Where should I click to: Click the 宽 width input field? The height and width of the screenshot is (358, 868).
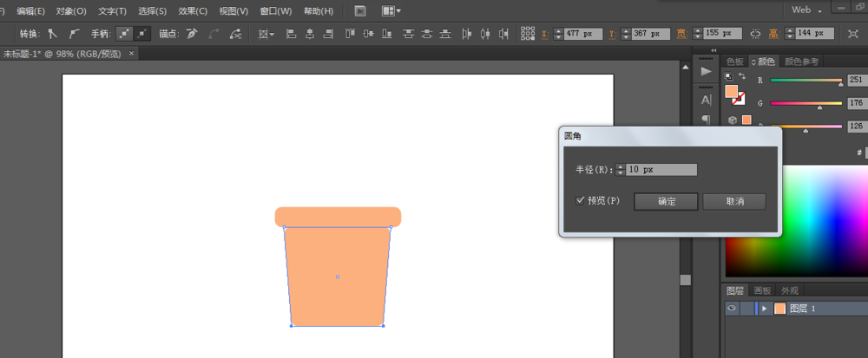pyautogui.click(x=722, y=34)
